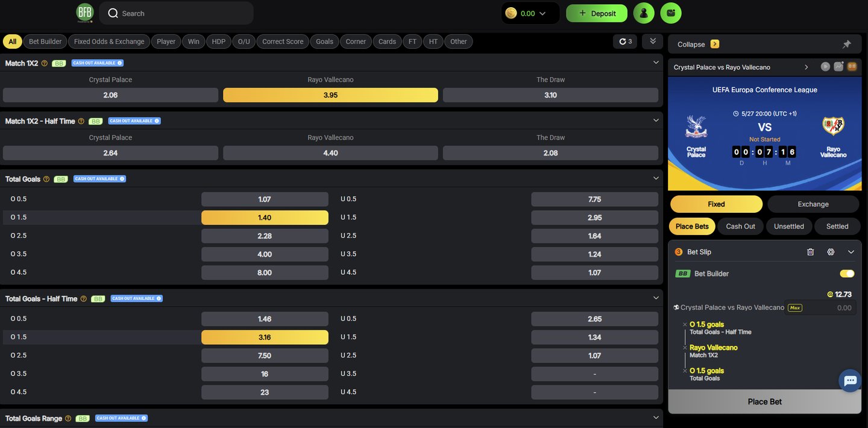Collapse the Total Goals market section
Viewport: 868px width, 428px height.
click(656, 178)
